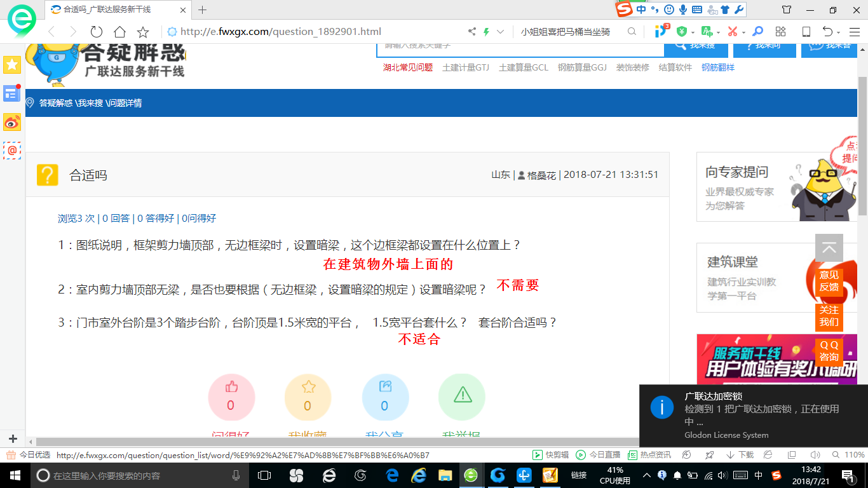Image resolution: width=868 pixels, height=488 pixels.
Task: Click the browser forward arrow
Action: coord(73,32)
